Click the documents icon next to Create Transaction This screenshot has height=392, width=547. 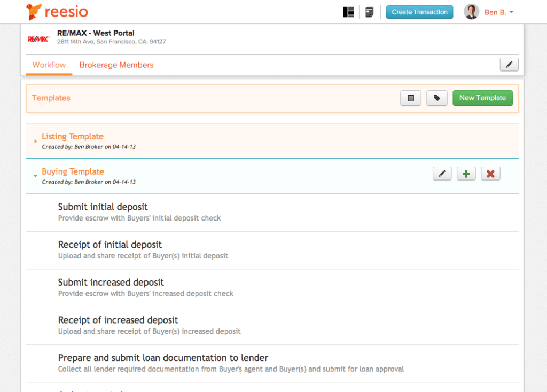coord(369,11)
